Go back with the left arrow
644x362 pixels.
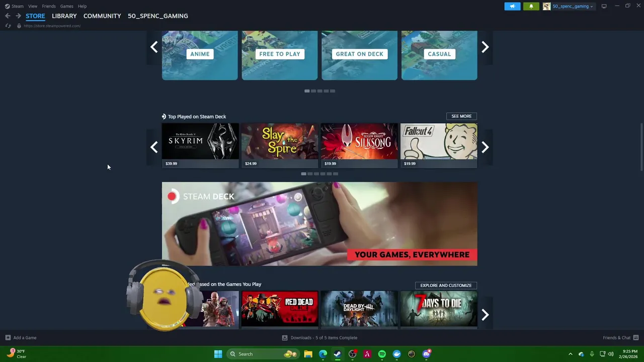pyautogui.click(x=8, y=16)
